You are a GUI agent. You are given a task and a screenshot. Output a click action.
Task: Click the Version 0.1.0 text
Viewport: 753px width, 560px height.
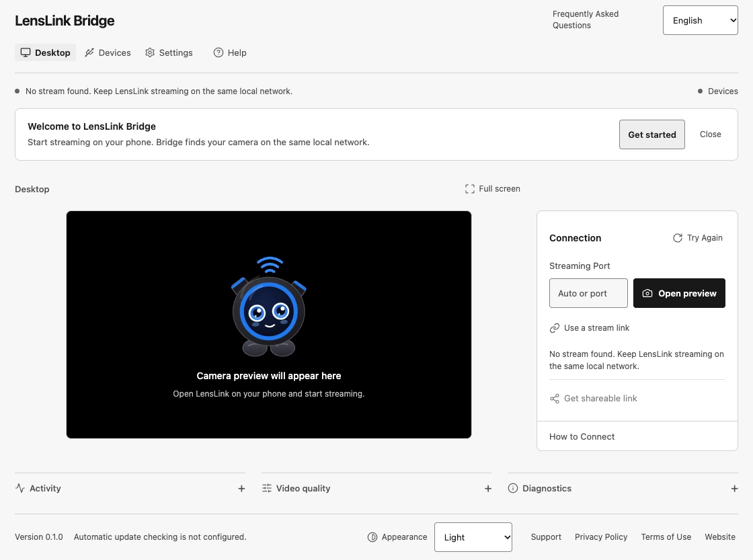pos(39,537)
